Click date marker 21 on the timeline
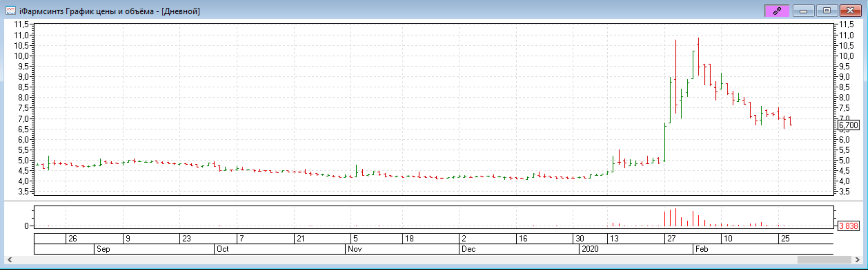Viewport: 868px width, 270px height. 300,239
